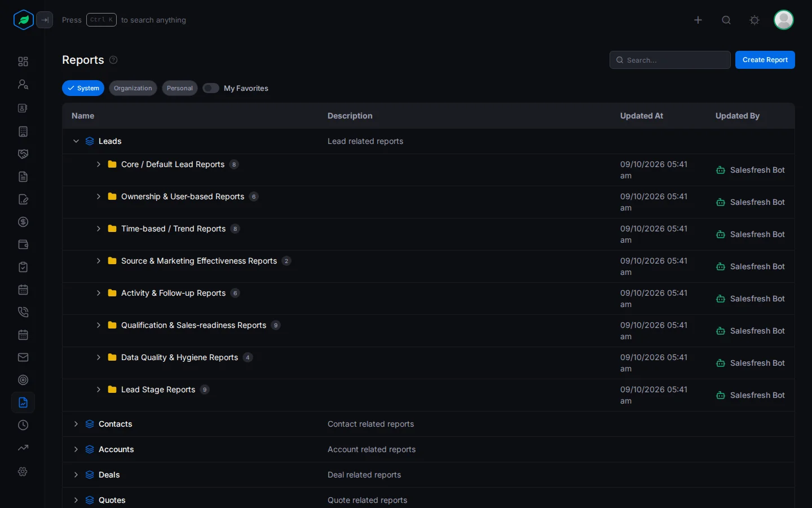This screenshot has width=812, height=508.
Task: Select the Organization filter tab
Action: click(x=133, y=88)
